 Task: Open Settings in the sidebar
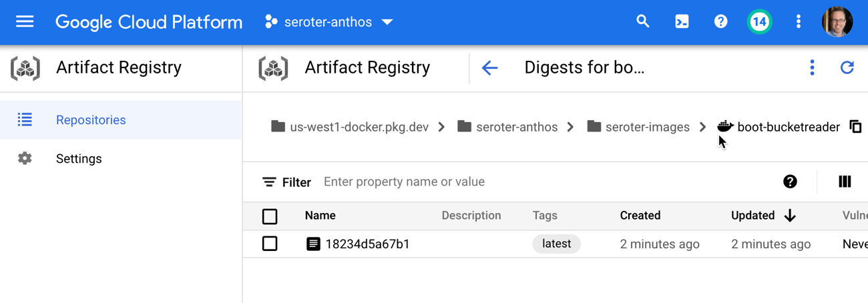pyautogui.click(x=79, y=159)
